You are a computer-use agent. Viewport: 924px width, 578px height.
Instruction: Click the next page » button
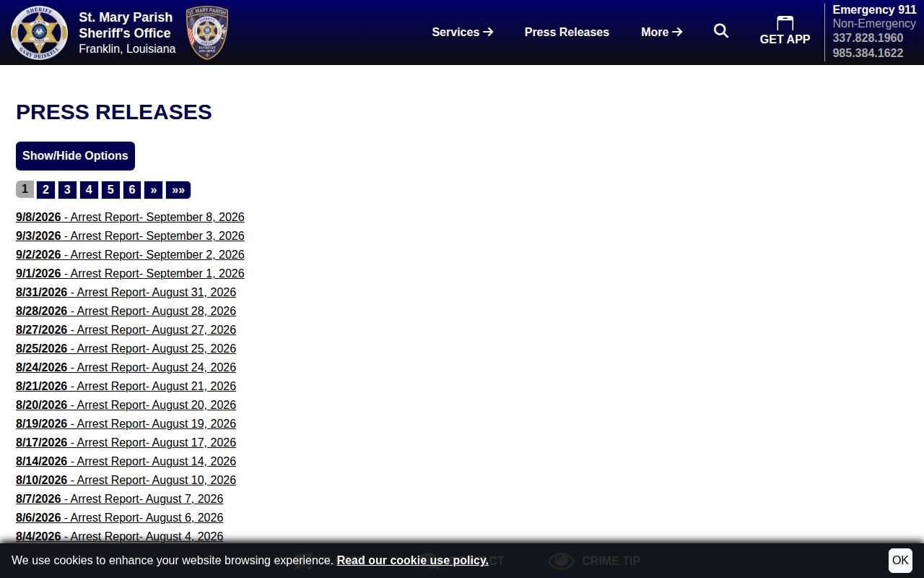coord(154,190)
